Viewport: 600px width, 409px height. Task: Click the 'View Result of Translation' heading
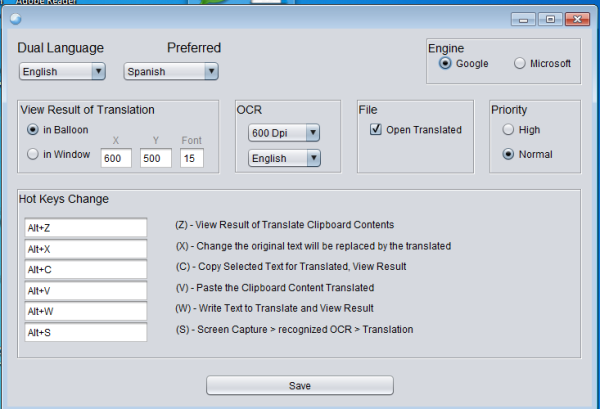87,110
